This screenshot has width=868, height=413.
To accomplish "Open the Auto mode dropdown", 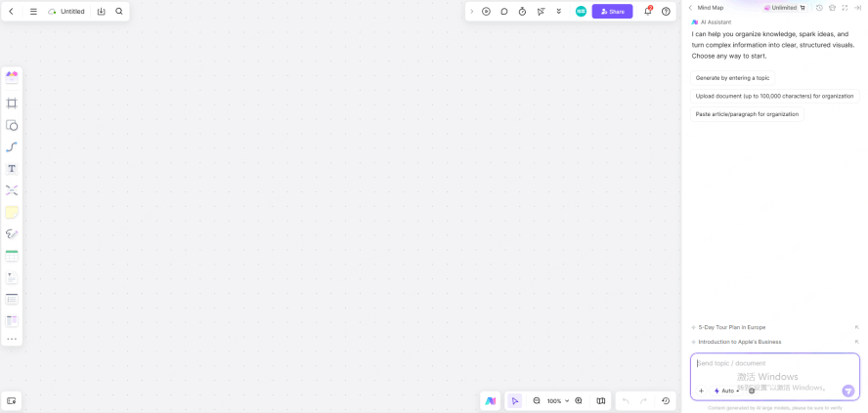I will (x=727, y=391).
